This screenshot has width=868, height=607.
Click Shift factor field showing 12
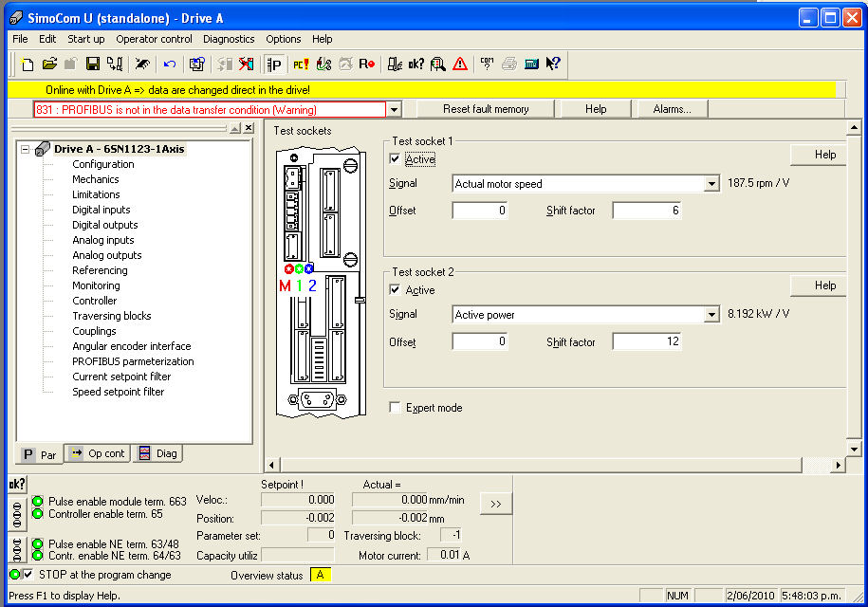(x=647, y=341)
